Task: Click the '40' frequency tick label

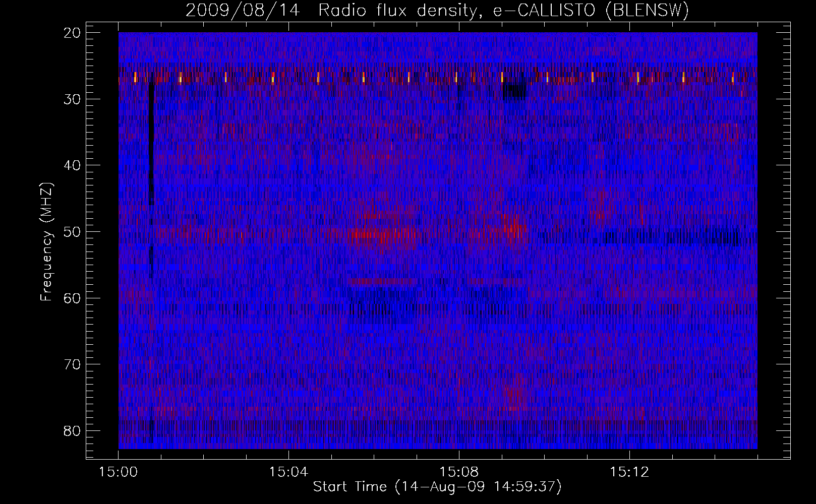Action: 73,165
